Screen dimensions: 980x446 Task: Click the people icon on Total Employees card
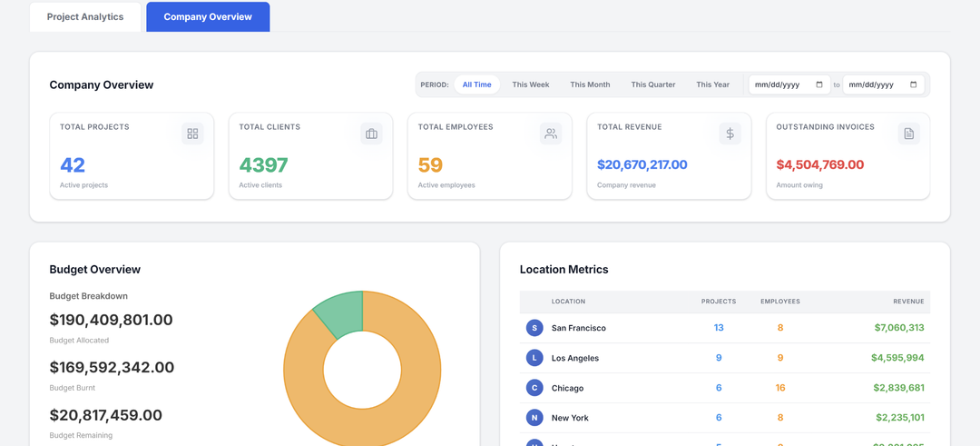pos(551,134)
